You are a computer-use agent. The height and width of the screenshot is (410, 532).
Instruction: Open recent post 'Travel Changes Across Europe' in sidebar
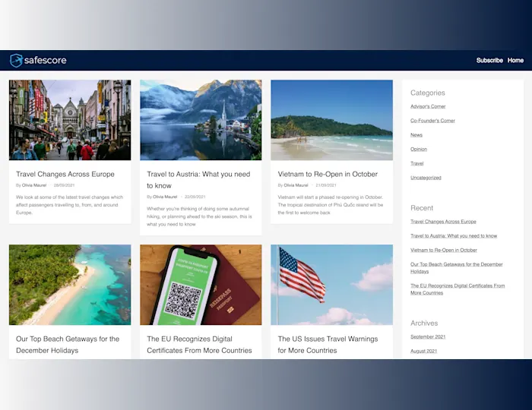point(443,222)
